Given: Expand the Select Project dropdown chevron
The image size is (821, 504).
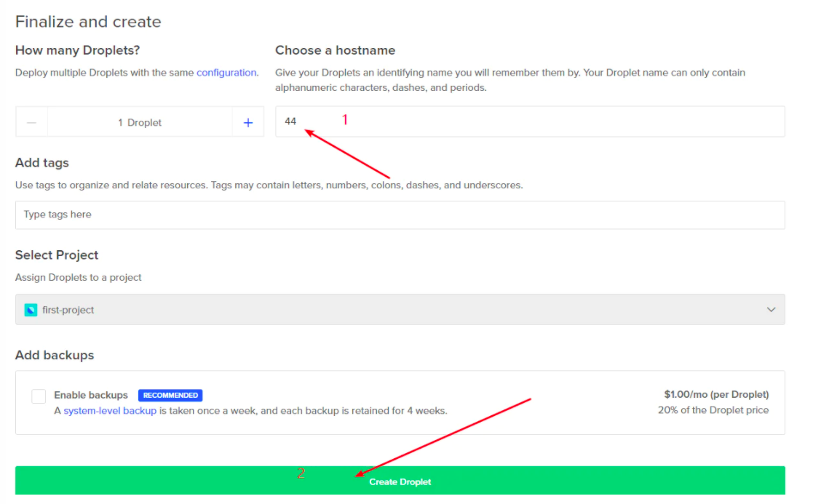Looking at the screenshot, I should pyautogui.click(x=771, y=310).
